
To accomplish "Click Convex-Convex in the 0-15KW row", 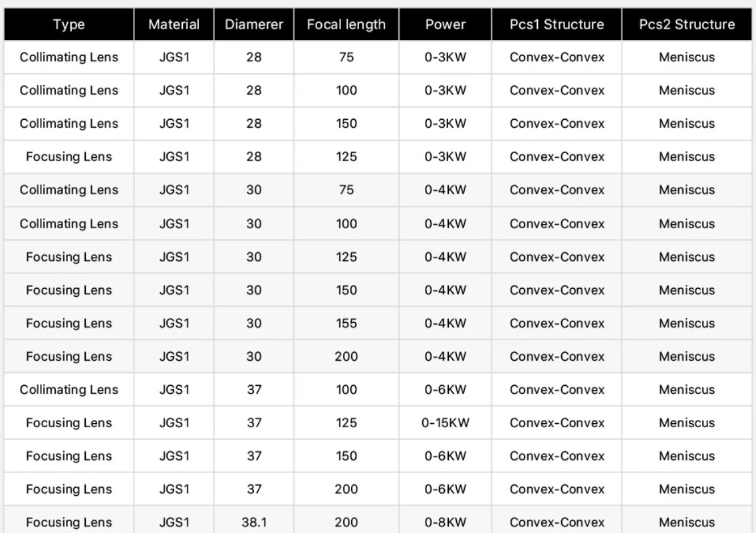I will (557, 423).
